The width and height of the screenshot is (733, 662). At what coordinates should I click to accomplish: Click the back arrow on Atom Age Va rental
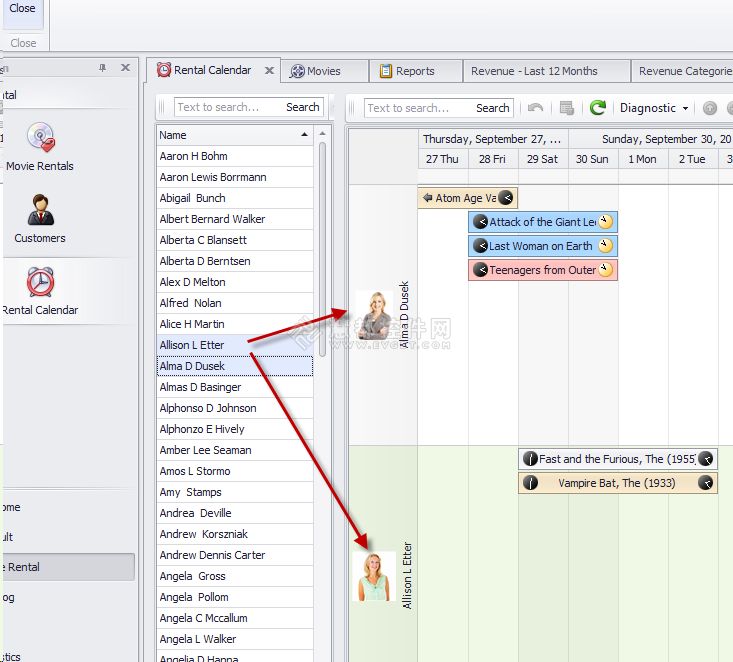427,198
